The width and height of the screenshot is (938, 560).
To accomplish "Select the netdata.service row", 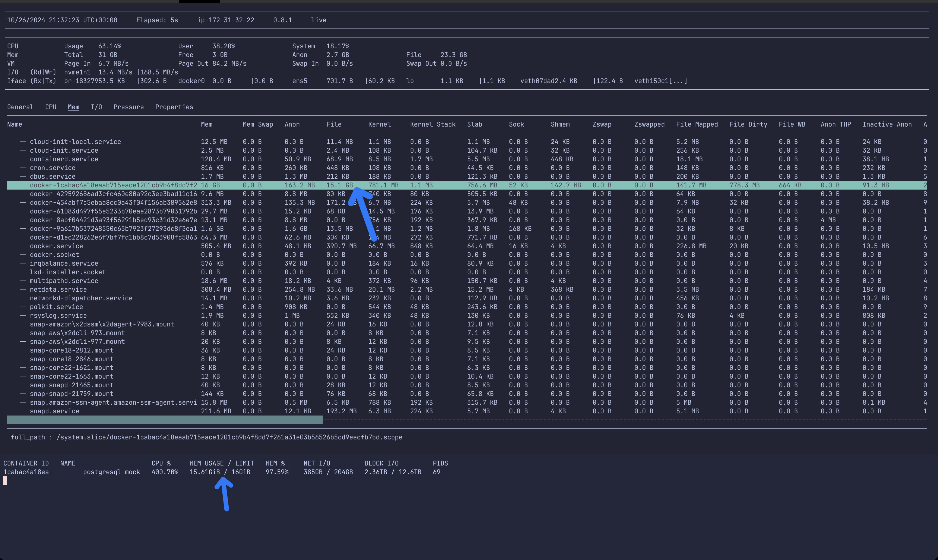I will [58, 290].
